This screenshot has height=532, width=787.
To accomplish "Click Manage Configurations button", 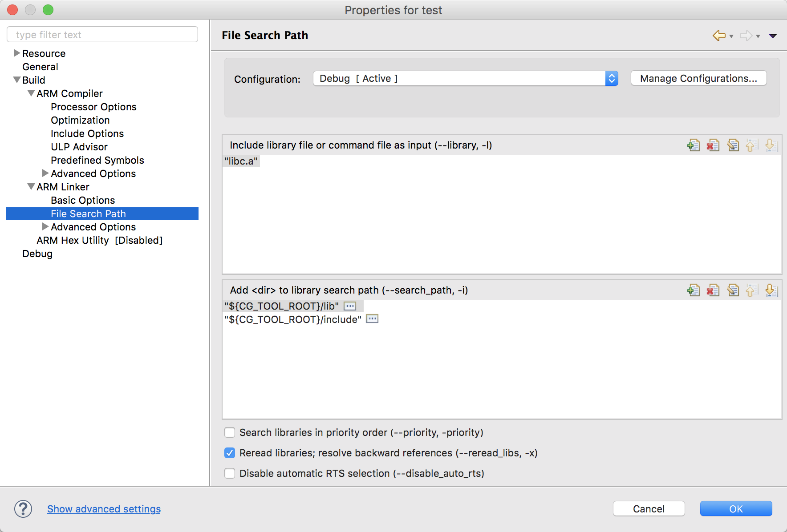I will 698,78.
